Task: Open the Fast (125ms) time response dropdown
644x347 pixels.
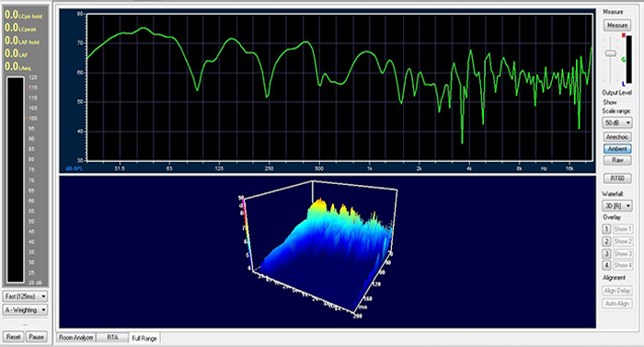Action: pyautogui.click(x=25, y=296)
